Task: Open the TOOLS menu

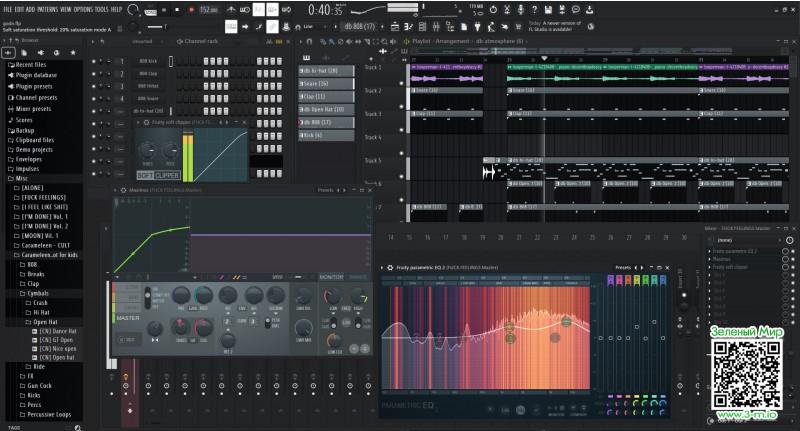Action: (102, 8)
